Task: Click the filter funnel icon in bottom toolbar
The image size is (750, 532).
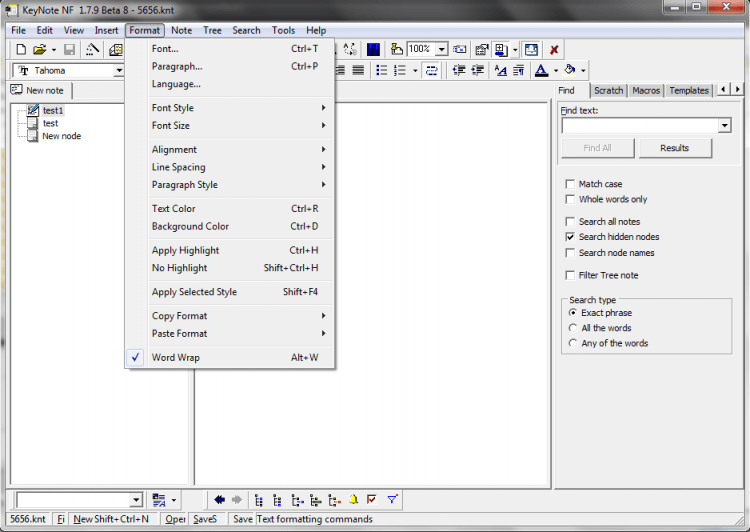Action: coord(392,500)
